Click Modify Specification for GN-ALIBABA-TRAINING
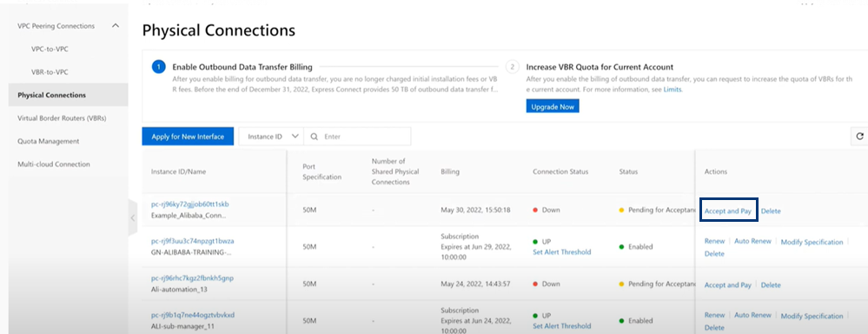The height and width of the screenshot is (334, 868). click(x=812, y=242)
